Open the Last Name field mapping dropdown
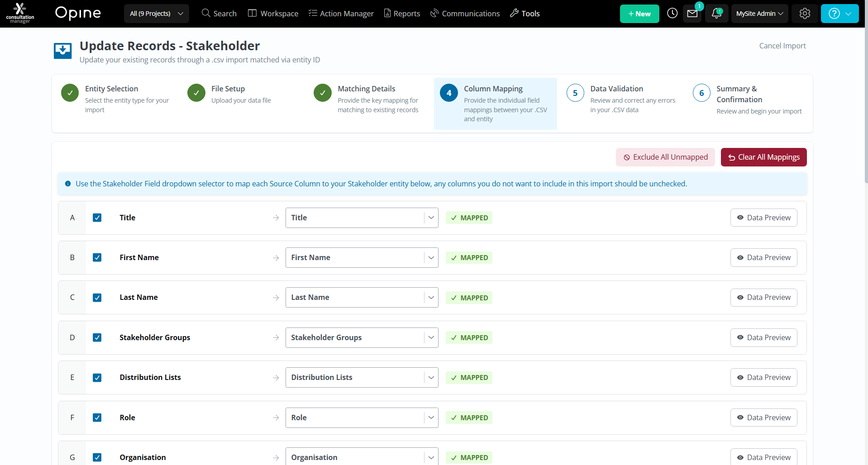The image size is (868, 465). pos(362,298)
